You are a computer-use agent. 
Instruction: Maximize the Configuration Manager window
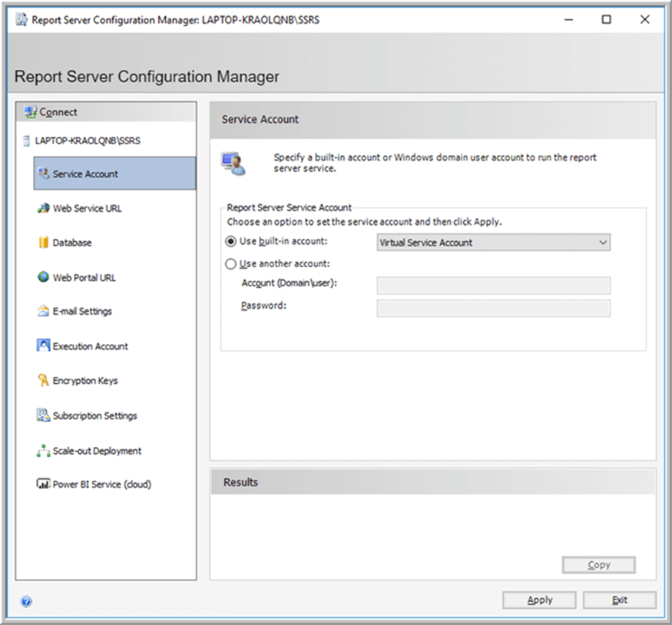click(x=607, y=20)
